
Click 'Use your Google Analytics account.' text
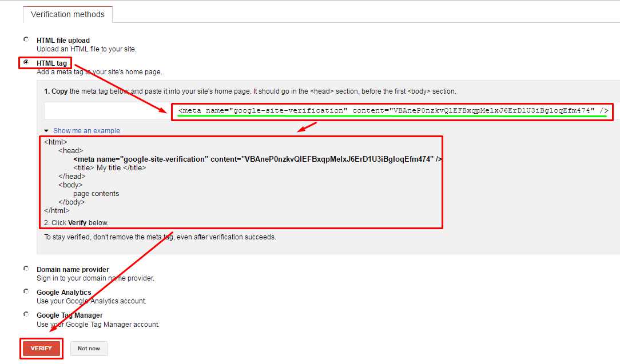point(92,301)
